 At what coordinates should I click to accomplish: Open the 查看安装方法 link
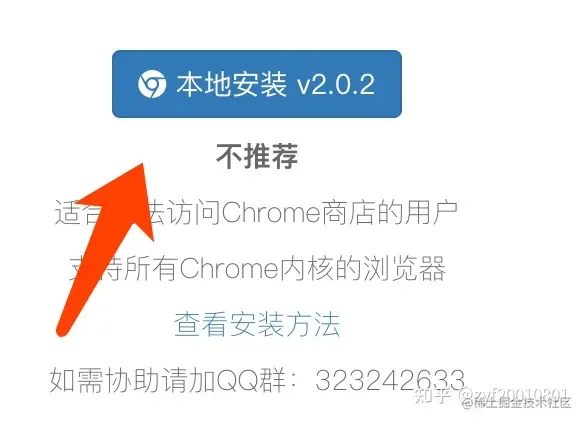[x=257, y=324]
